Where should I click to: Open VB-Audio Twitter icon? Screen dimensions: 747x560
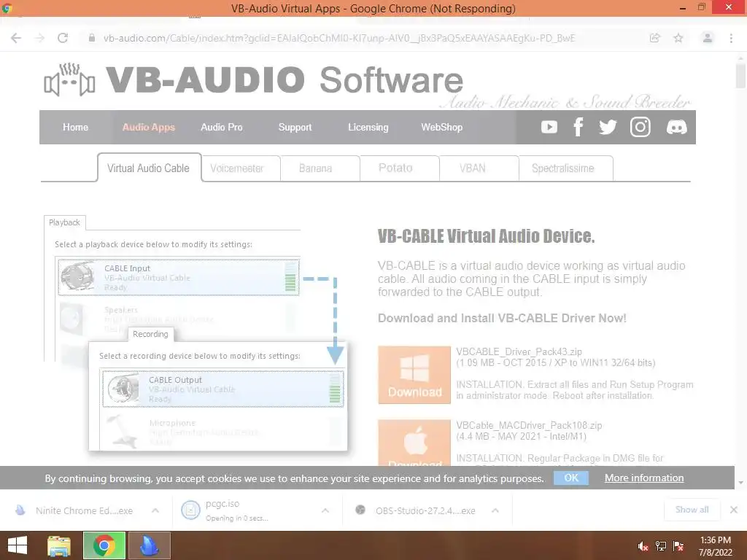(x=608, y=127)
